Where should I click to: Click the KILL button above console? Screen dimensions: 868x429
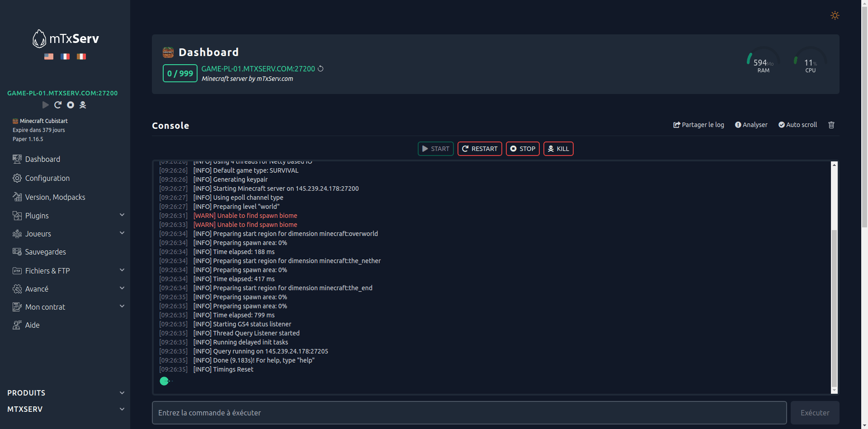[x=558, y=149]
